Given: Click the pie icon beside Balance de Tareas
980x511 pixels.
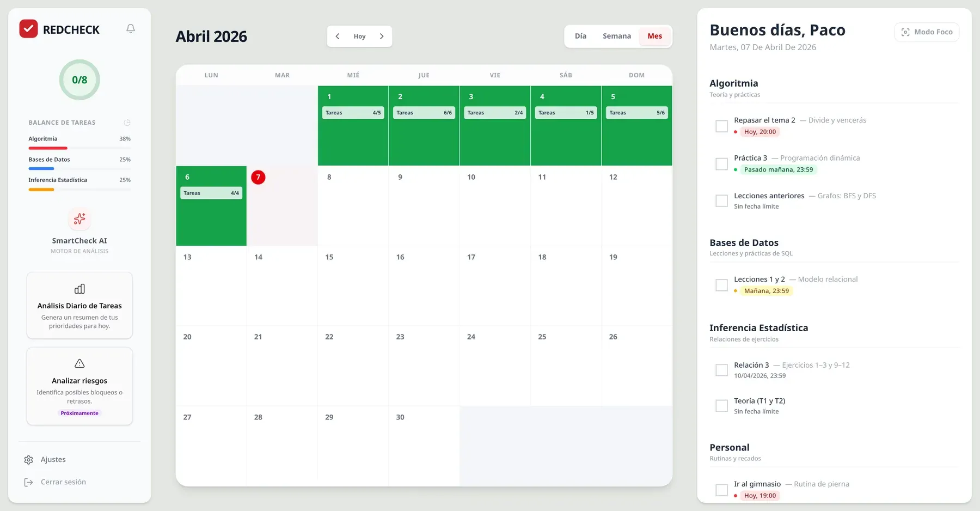Looking at the screenshot, I should point(127,123).
